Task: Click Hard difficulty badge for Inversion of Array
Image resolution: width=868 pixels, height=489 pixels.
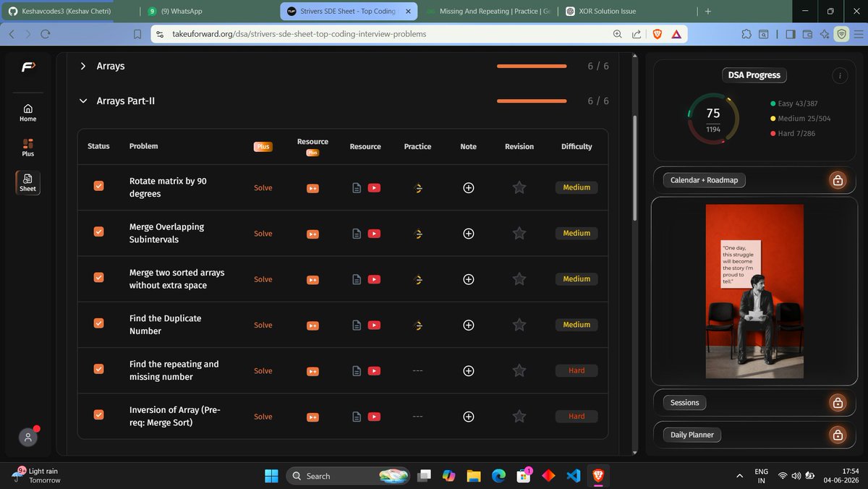Action: pyautogui.click(x=576, y=417)
